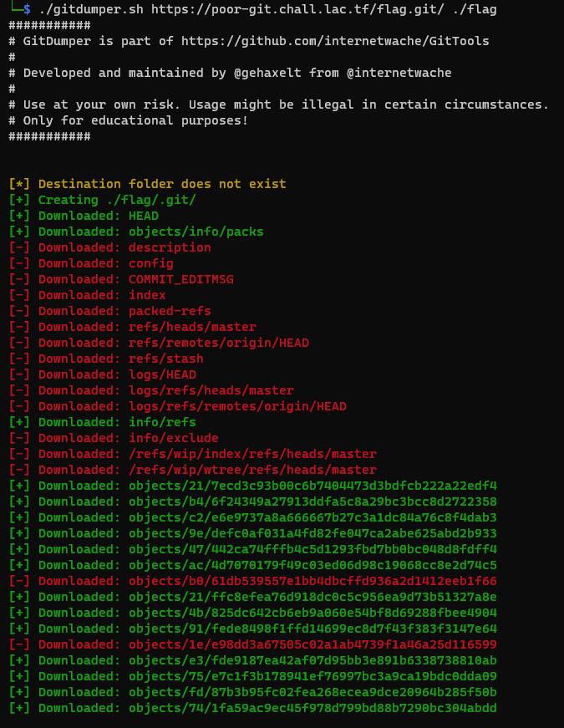The width and height of the screenshot is (564, 728).
Task: Click the red object hash starting with 1e/e98dd
Action: point(312,644)
